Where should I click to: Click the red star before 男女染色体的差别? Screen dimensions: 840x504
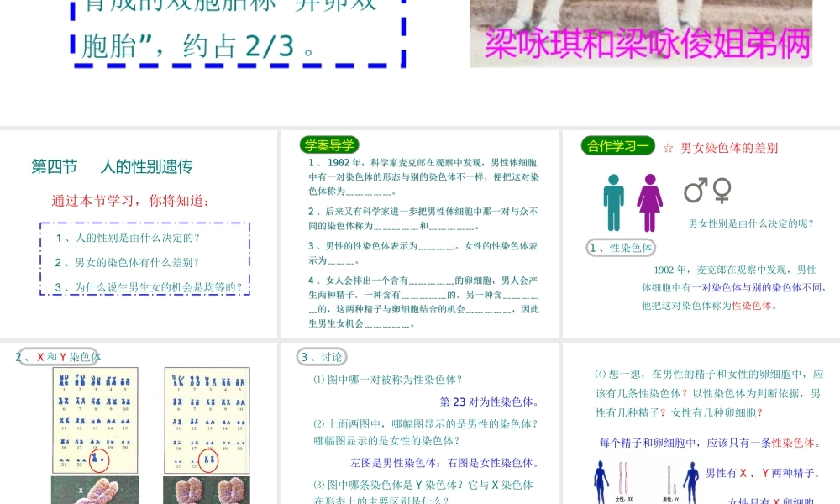[x=668, y=149]
